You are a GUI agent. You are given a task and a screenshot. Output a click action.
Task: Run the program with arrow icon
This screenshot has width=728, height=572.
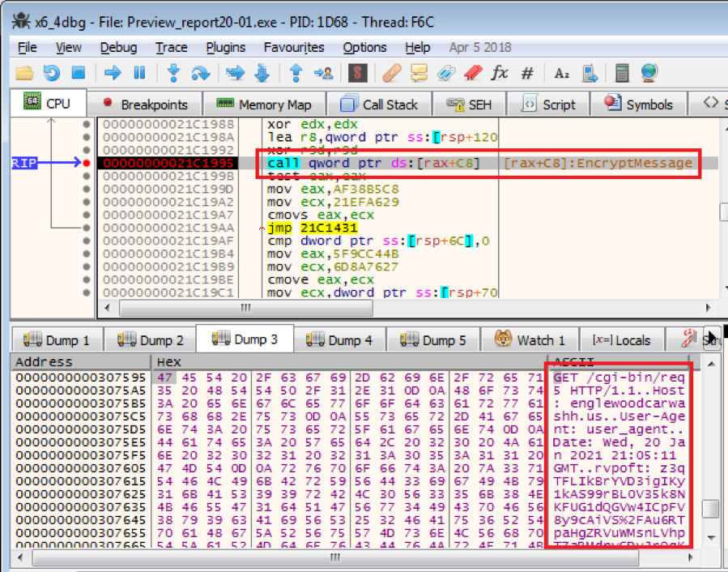click(x=113, y=74)
